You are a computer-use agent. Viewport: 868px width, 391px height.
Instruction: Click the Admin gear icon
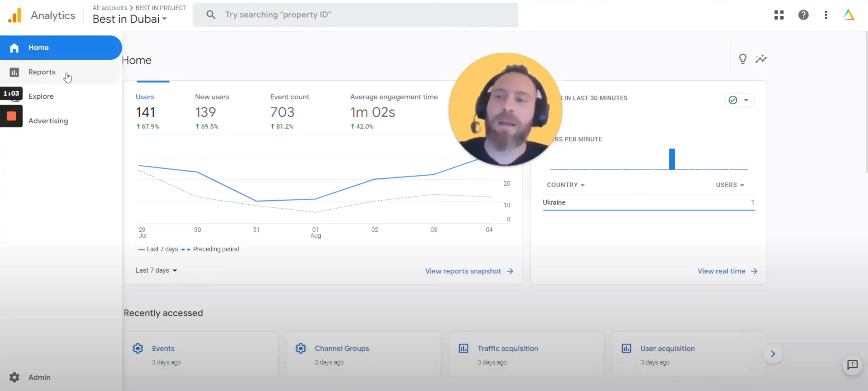[14, 377]
